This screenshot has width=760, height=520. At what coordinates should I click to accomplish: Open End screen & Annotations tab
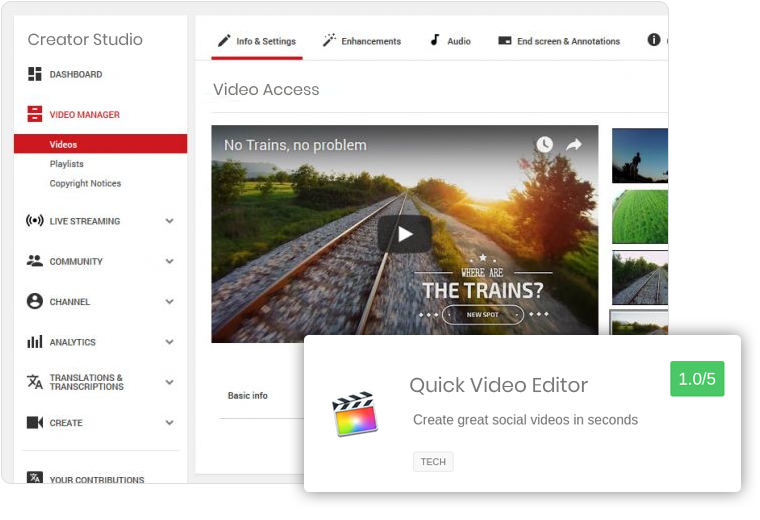559,42
